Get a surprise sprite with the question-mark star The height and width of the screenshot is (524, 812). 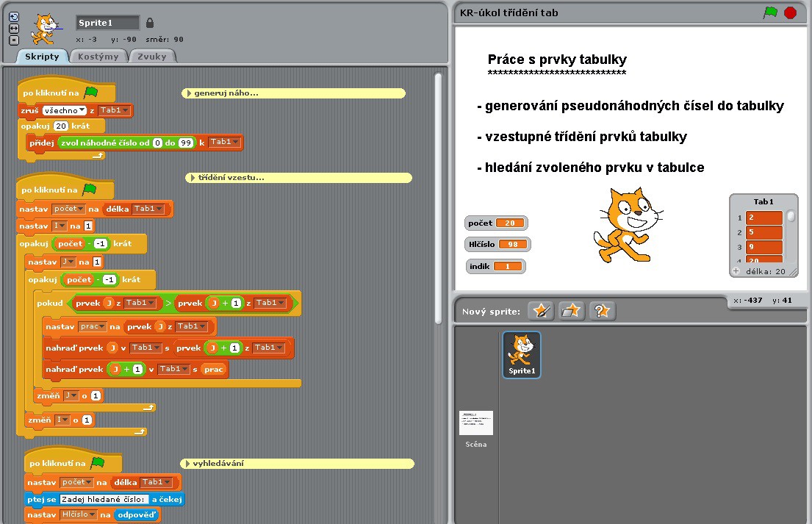pyautogui.click(x=601, y=311)
